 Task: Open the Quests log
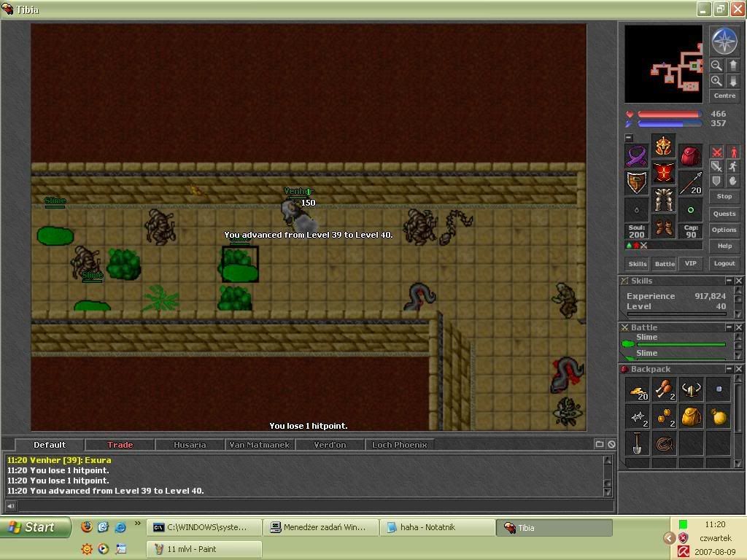click(x=724, y=214)
